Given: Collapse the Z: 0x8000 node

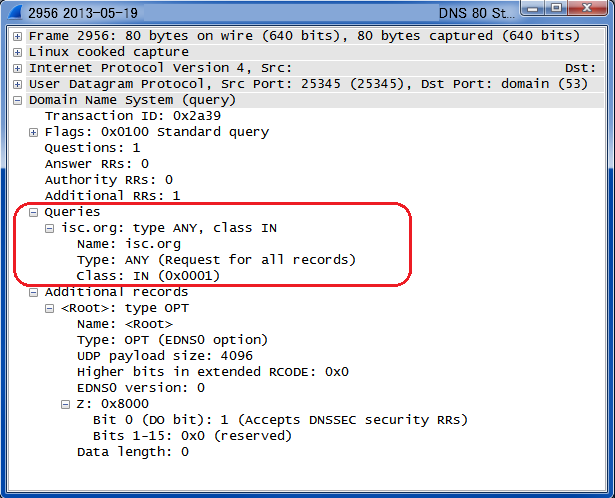Looking at the screenshot, I should click(x=66, y=404).
